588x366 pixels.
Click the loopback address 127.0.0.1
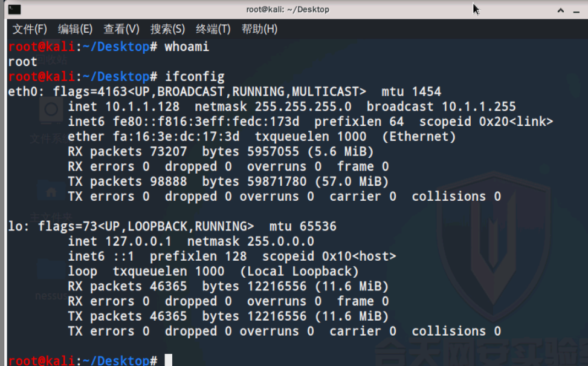138,241
